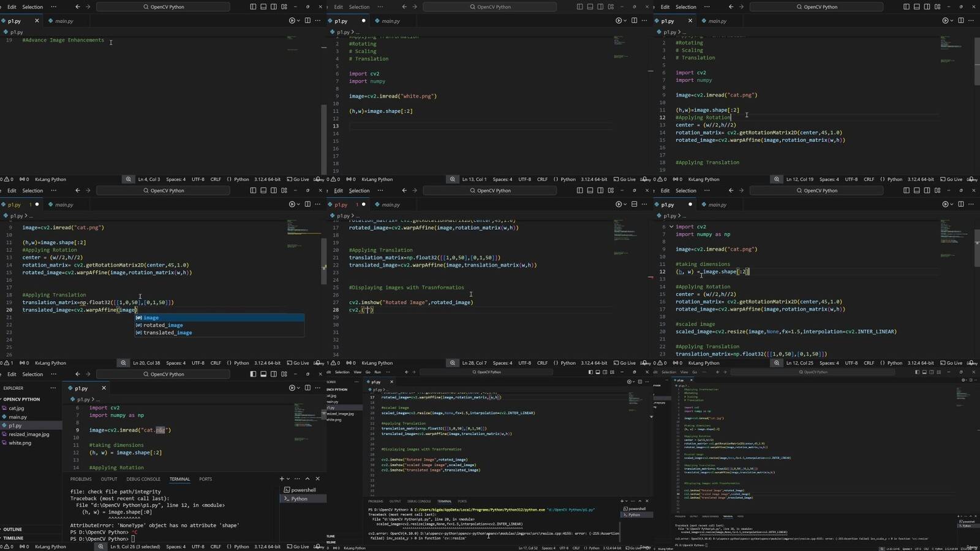This screenshot has height=551, width=980.
Task: Toggle panel in Ln 20, Col 38 window
Action: click(x=263, y=191)
